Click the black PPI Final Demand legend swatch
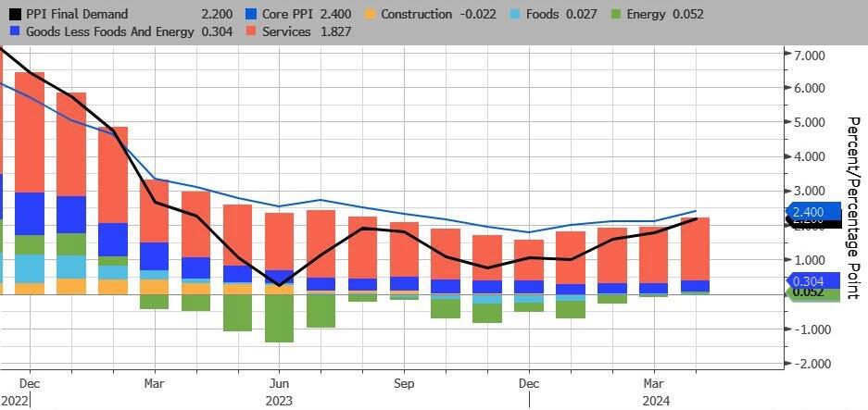The image size is (868, 410). [x=15, y=14]
